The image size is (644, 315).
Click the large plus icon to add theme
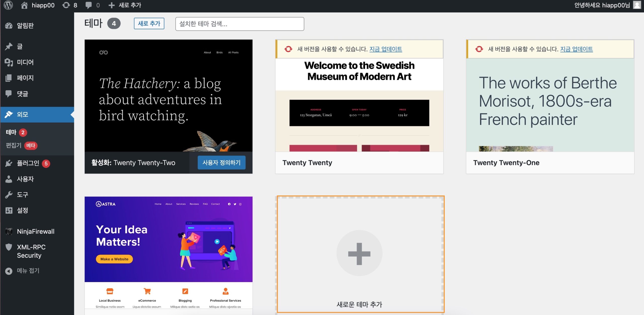pos(359,253)
